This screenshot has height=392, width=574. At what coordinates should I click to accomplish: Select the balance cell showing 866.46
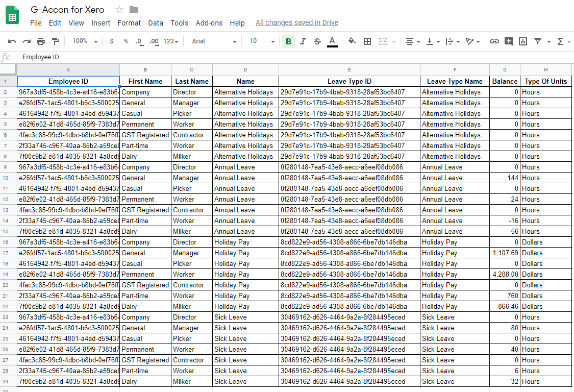(x=505, y=307)
